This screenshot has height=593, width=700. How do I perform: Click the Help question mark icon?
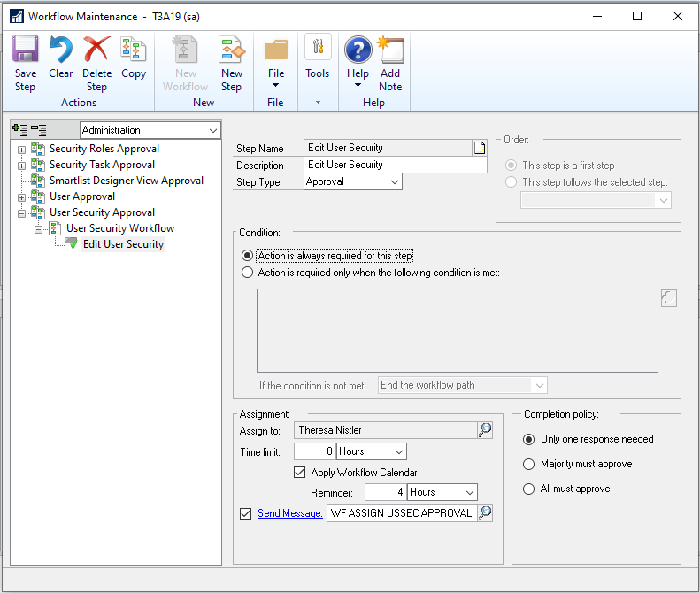[x=358, y=49]
